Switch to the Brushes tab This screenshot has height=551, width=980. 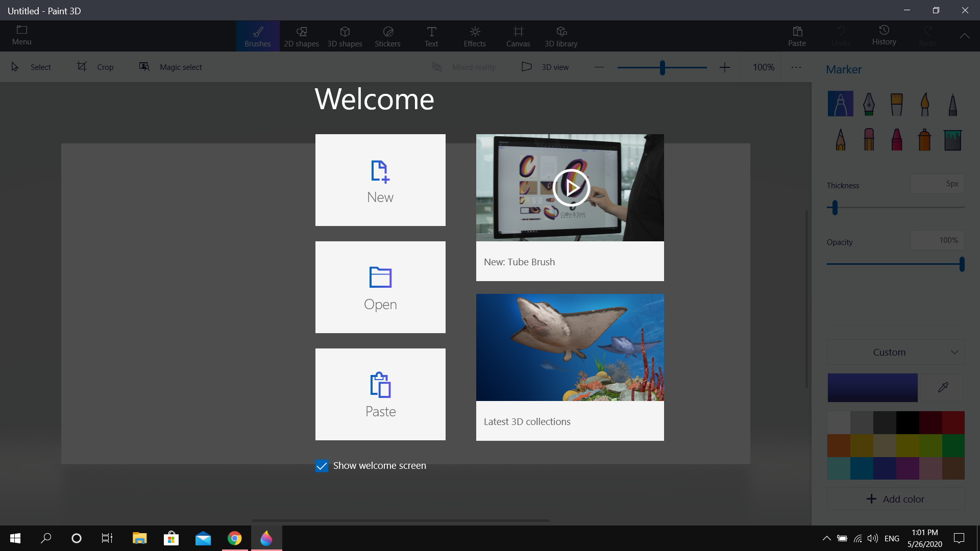258,36
